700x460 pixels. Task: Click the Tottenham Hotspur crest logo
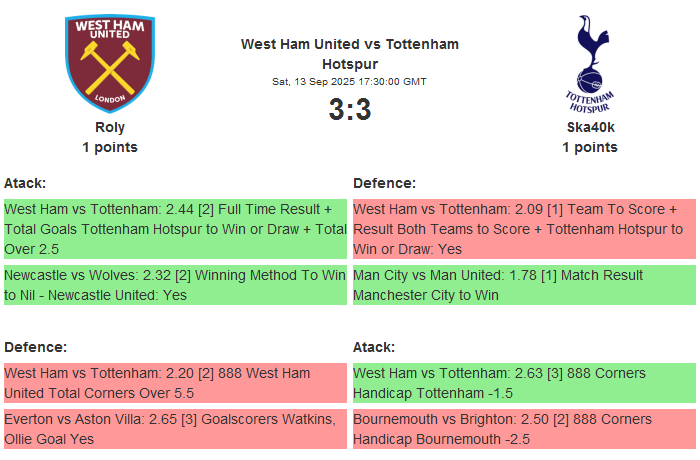pos(589,62)
